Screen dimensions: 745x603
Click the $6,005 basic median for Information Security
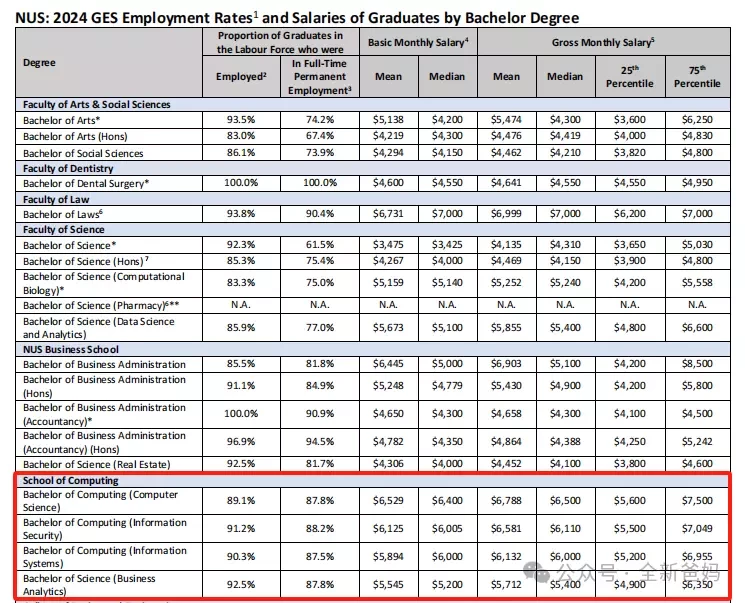tap(447, 529)
